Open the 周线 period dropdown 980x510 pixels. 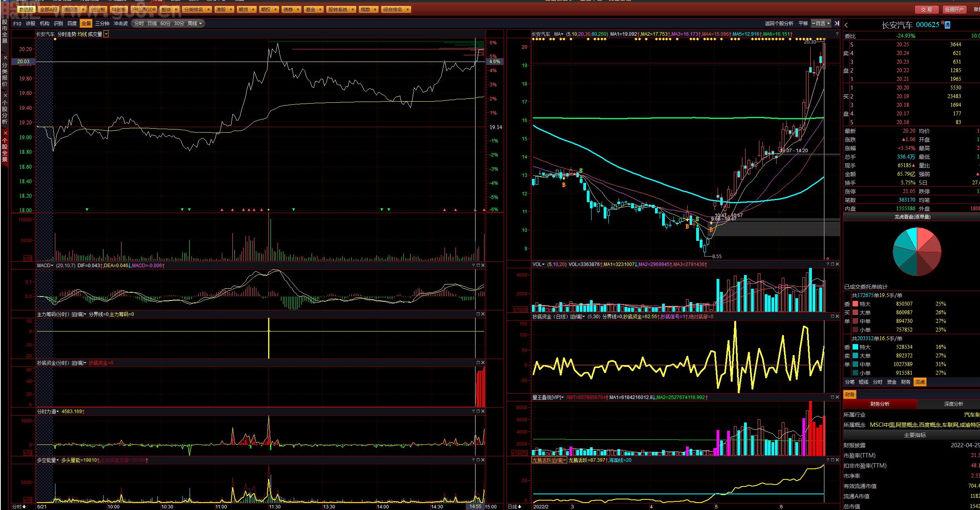[195, 24]
